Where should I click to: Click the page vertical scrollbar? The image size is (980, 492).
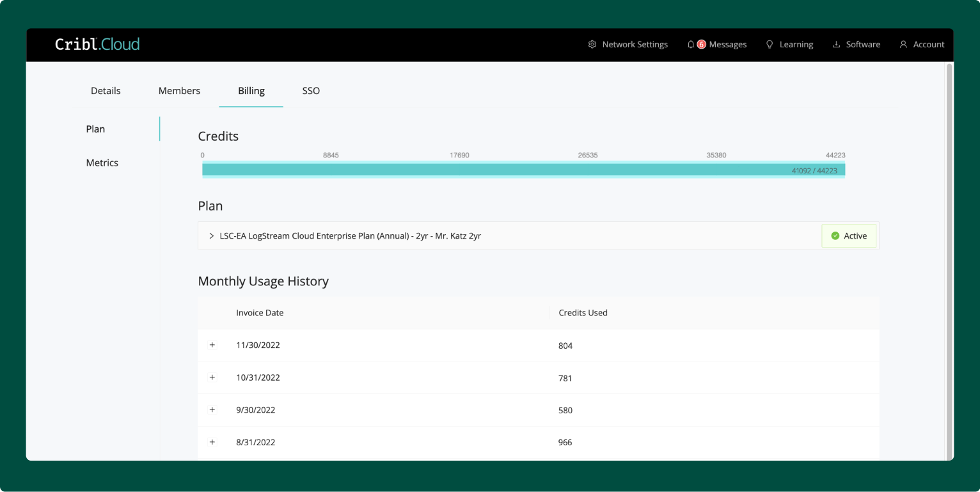point(949,261)
